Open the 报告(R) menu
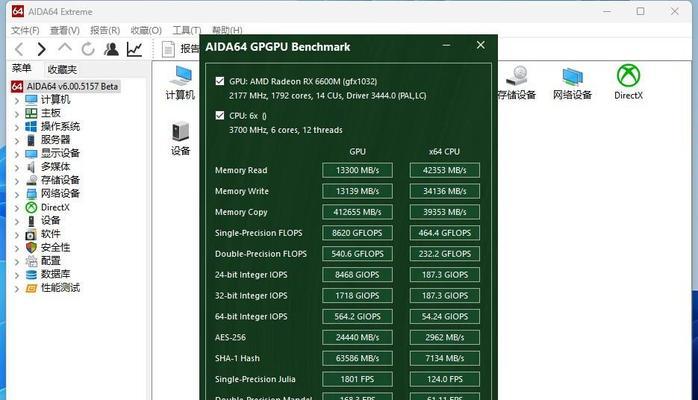 (x=105, y=30)
